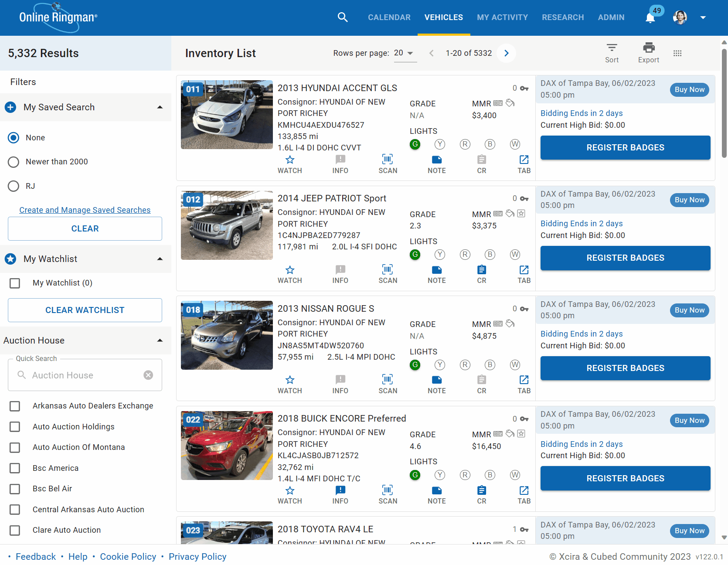The width and height of the screenshot is (728, 565).
Task: Scan barcode for the Jeep Patriot
Action: (388, 275)
